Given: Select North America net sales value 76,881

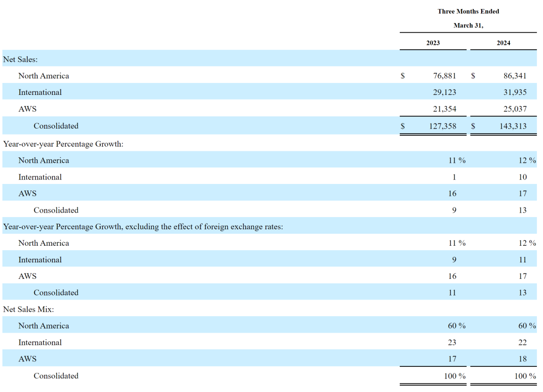Looking at the screenshot, I should 444,76.
